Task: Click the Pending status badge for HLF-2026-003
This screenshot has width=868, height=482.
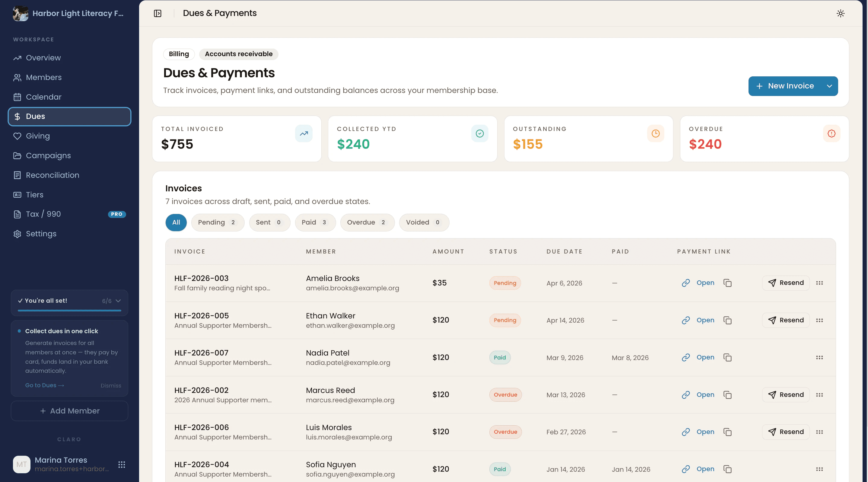Action: coord(505,283)
